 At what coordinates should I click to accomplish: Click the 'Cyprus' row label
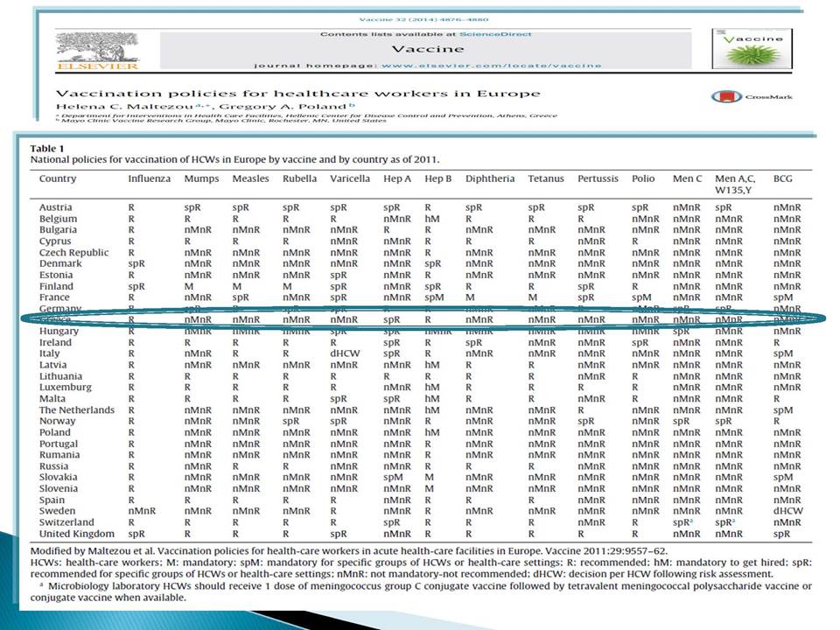point(54,241)
